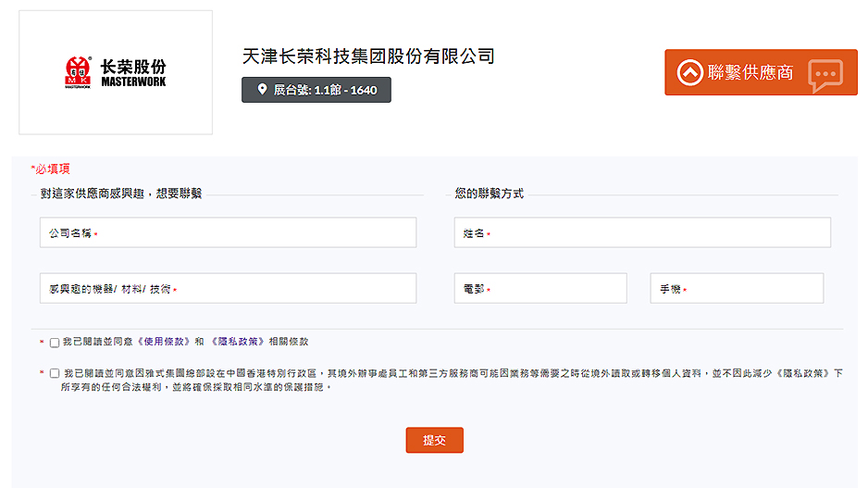Submit the form with the 提交 button

(x=434, y=440)
